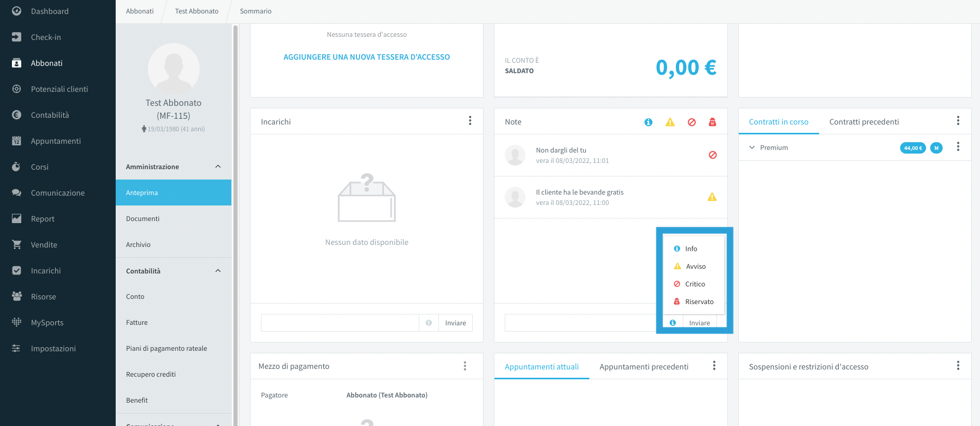This screenshot has width=980, height=426.
Task: Click the Info filter icon in Note header
Action: click(x=648, y=122)
